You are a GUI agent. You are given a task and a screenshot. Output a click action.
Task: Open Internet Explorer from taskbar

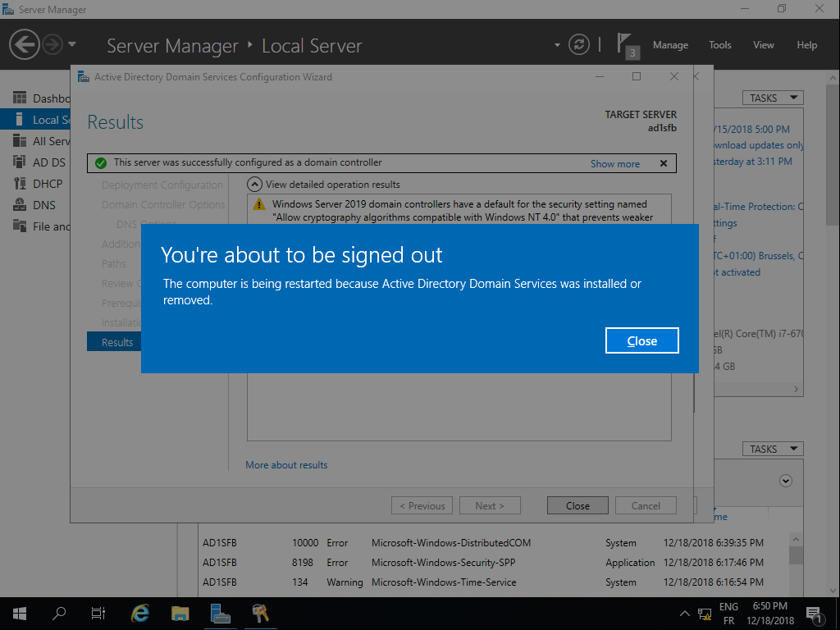click(140, 613)
